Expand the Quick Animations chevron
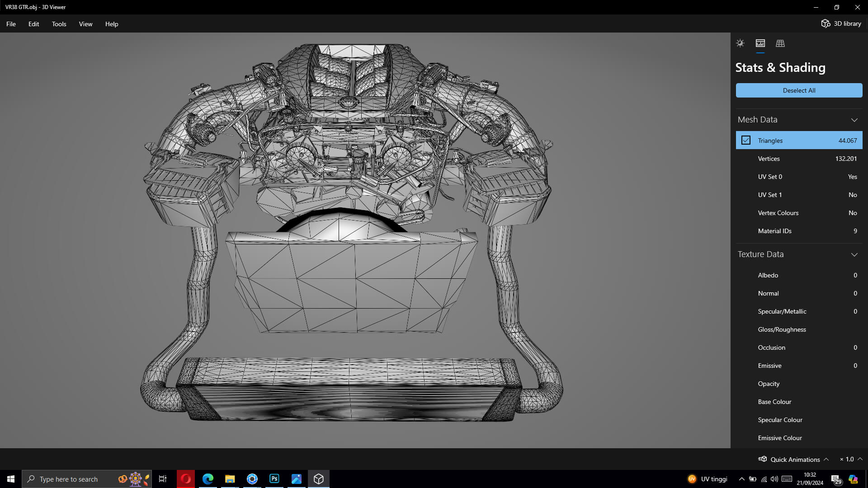The height and width of the screenshot is (488, 868). (x=826, y=459)
